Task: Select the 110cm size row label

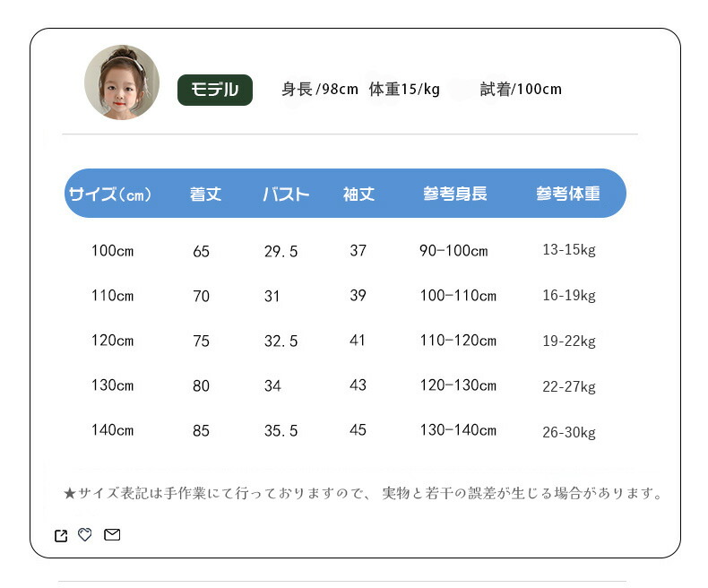Action: tap(112, 296)
